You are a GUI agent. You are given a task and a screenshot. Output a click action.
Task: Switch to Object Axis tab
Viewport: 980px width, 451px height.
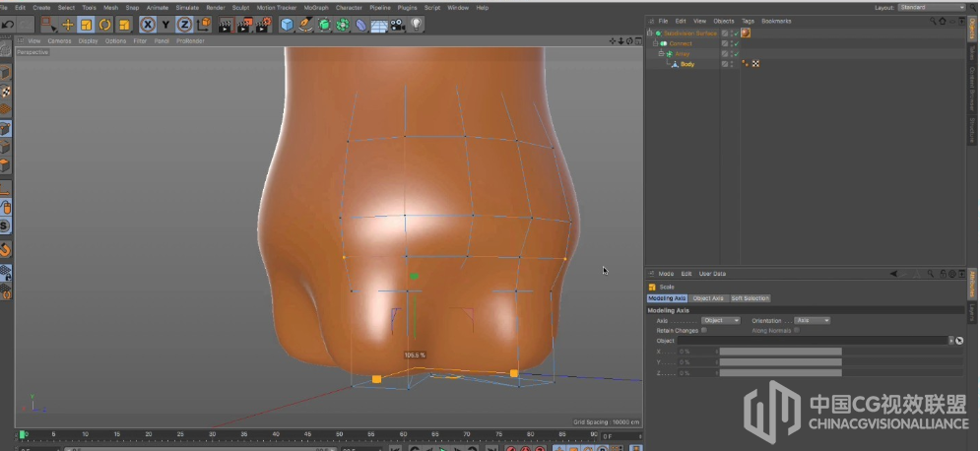coord(708,298)
